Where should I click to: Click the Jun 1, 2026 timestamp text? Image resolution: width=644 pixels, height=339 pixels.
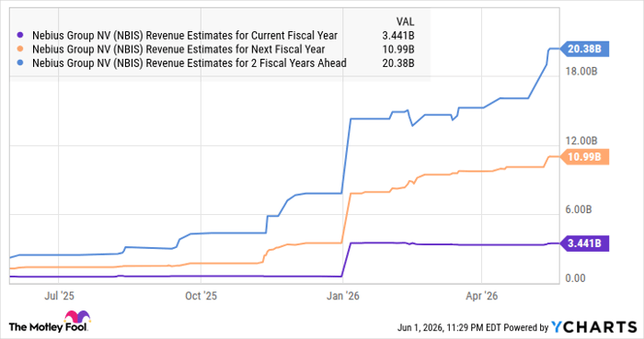(x=448, y=328)
